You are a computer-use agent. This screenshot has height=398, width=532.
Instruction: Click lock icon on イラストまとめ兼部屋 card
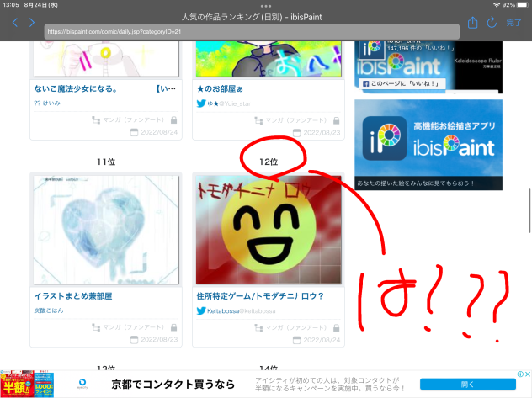pos(173,327)
